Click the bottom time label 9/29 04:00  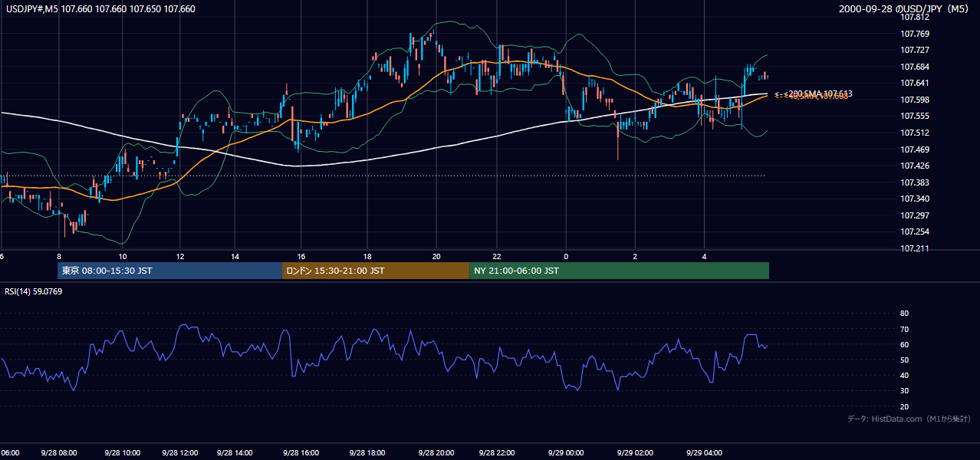coord(704,453)
